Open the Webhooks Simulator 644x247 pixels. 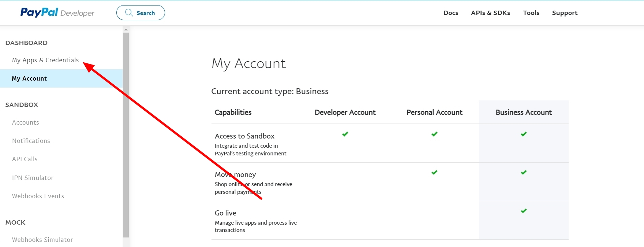click(42, 240)
